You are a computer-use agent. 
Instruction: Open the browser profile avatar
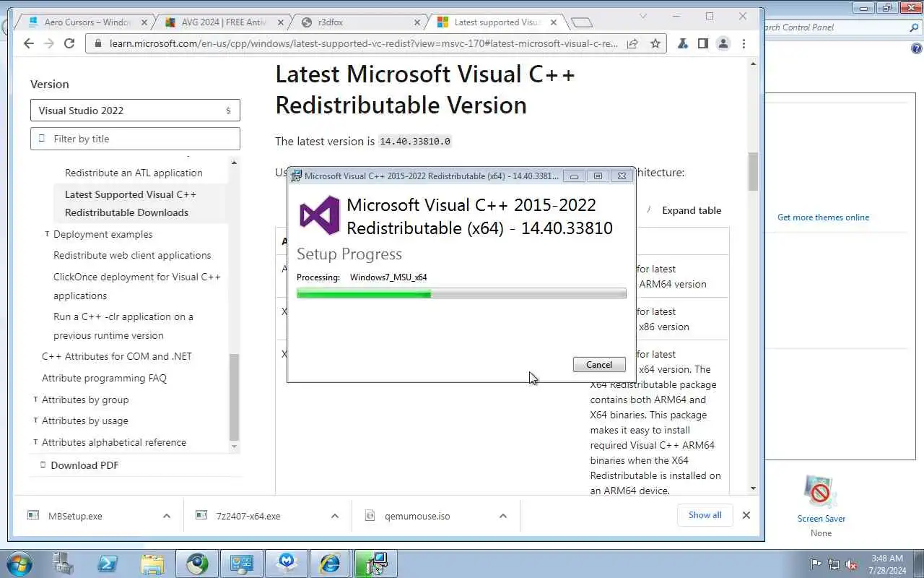coord(723,43)
